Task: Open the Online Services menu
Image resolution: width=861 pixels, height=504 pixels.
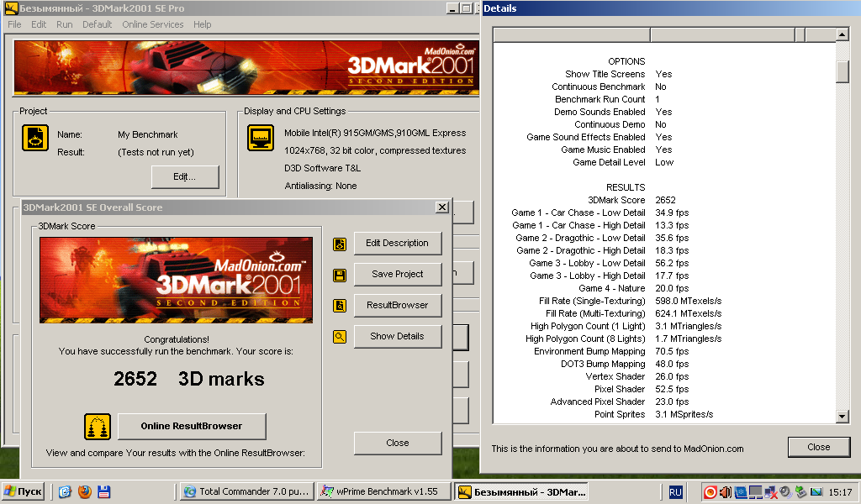Action: pyautogui.click(x=153, y=24)
